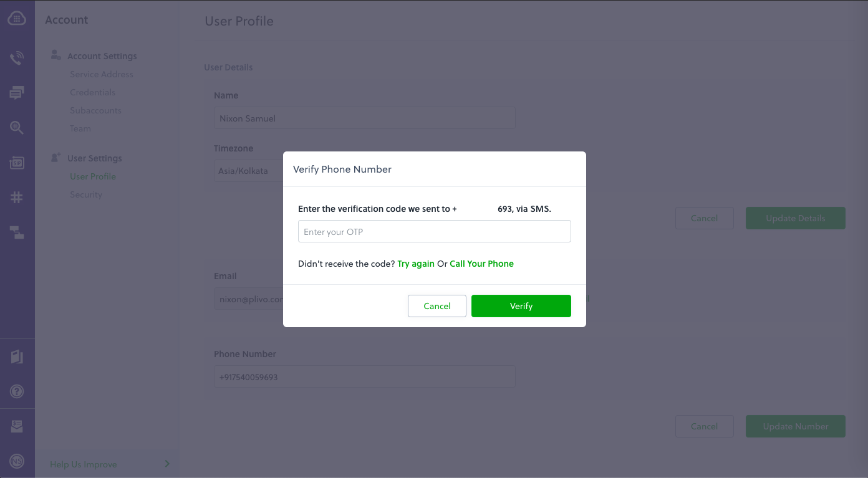Click the Phone Number search magnifier icon
This screenshot has width=868, height=478.
point(17,127)
